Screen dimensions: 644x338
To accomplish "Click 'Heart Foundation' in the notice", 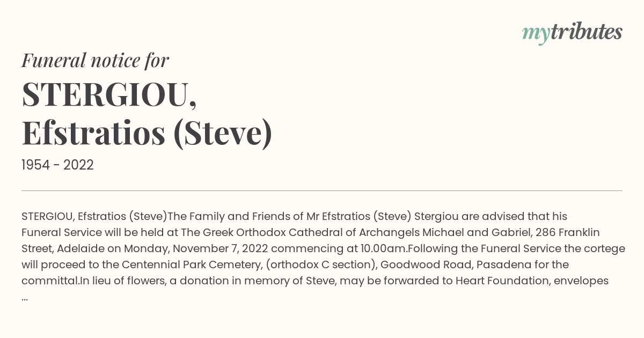I will [x=516, y=281].
